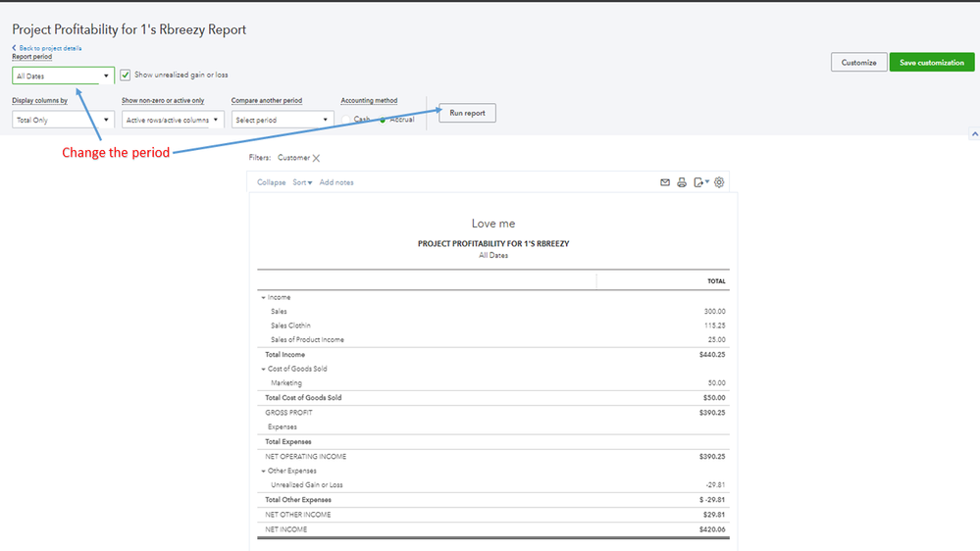
Task: Go back to project details
Action: tap(49, 48)
